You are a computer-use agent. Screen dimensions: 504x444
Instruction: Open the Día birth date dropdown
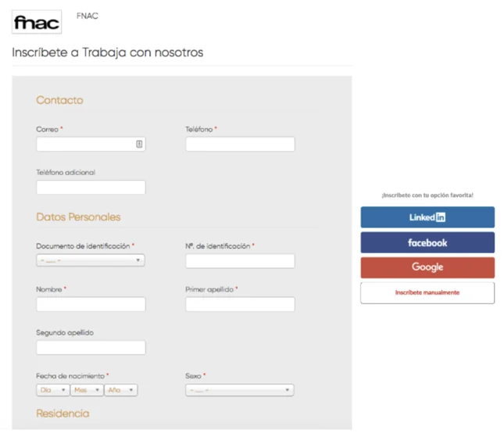click(52, 390)
